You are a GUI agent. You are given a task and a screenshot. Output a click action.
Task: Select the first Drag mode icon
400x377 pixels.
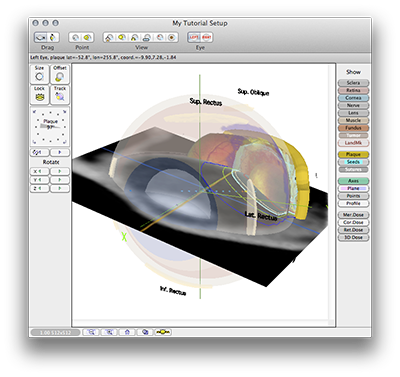tap(41, 37)
